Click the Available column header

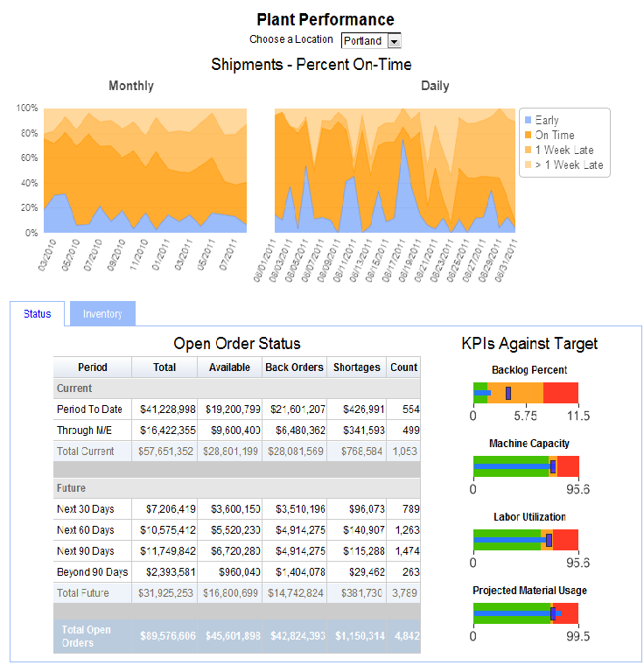pos(229,367)
